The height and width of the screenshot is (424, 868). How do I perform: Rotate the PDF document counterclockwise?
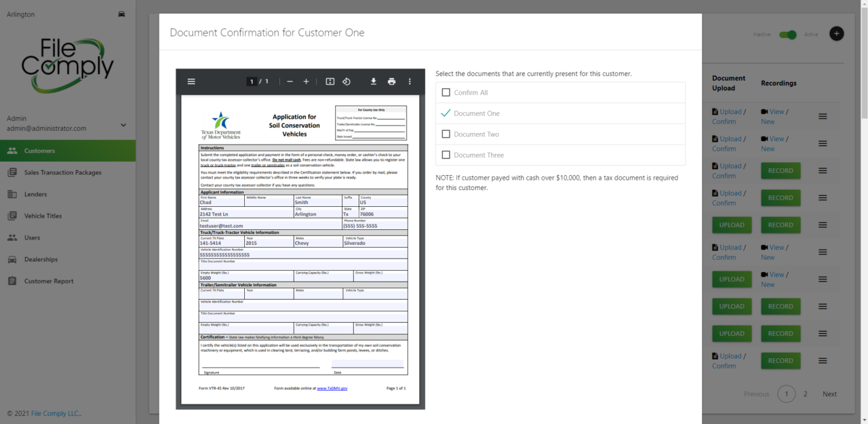pyautogui.click(x=346, y=81)
